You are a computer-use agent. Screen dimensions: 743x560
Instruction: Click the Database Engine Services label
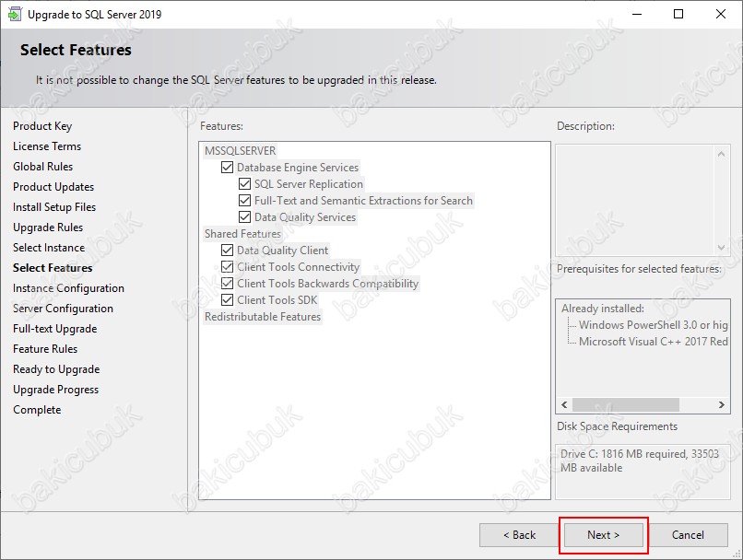[298, 167]
